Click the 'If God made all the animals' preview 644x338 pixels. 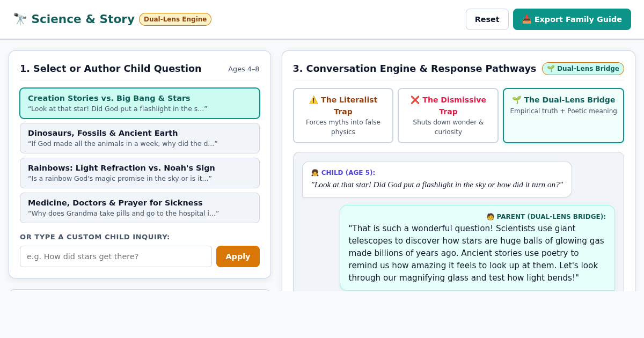pos(123,144)
